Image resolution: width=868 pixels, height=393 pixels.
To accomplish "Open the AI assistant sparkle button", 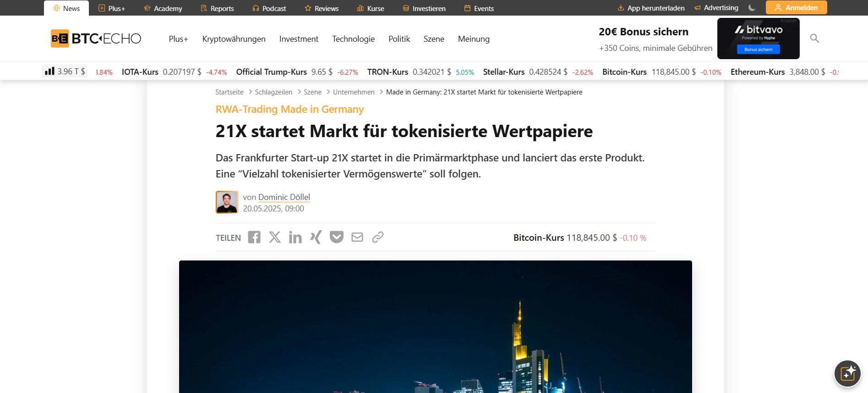I will point(848,374).
